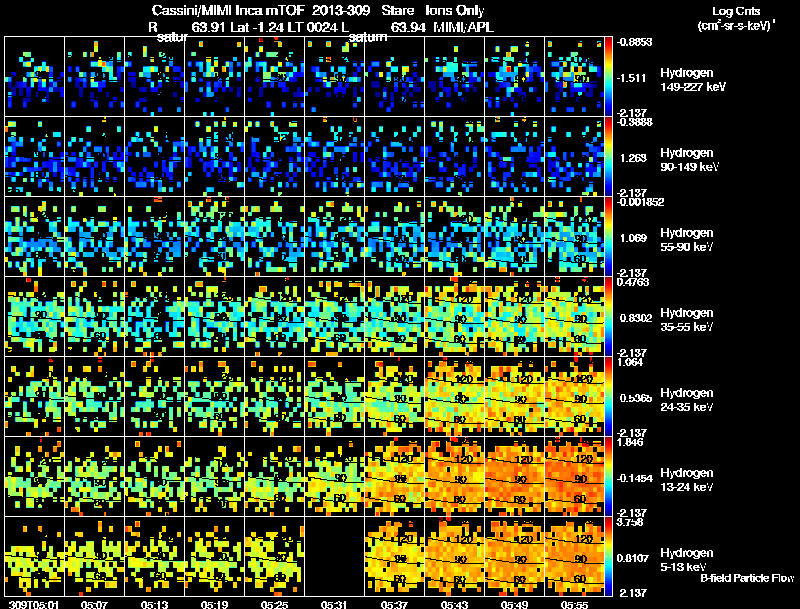Click the '(cm²-sr-s-keV)' units label

pos(735,26)
